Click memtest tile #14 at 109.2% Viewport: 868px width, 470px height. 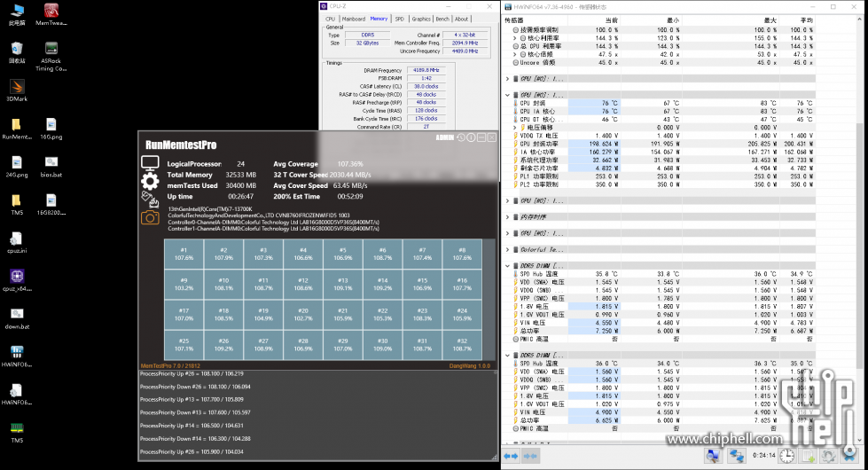tap(382, 285)
